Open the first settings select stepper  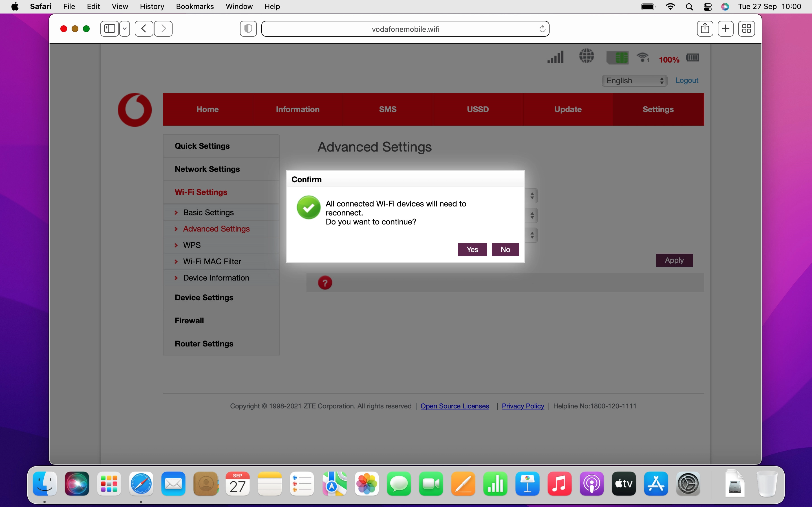(x=532, y=196)
